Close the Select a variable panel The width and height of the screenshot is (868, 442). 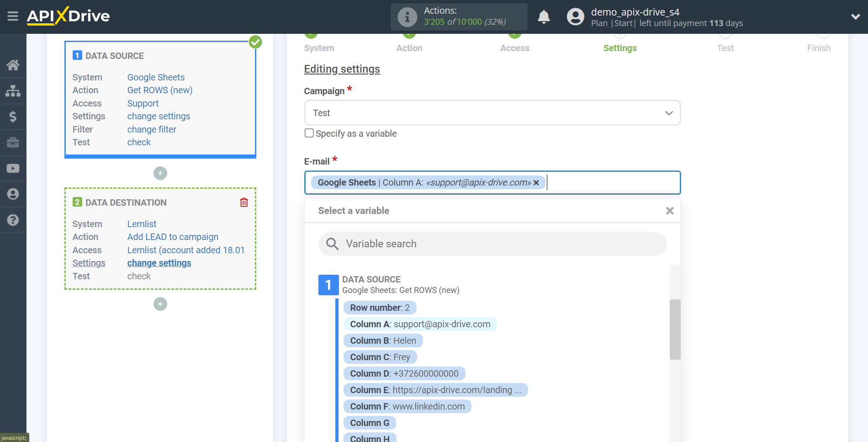pyautogui.click(x=670, y=211)
